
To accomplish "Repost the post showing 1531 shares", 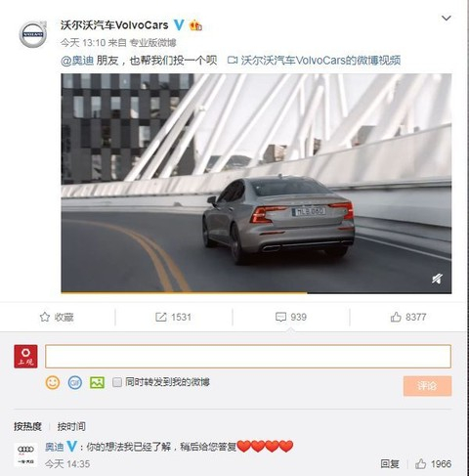I will click(x=173, y=317).
